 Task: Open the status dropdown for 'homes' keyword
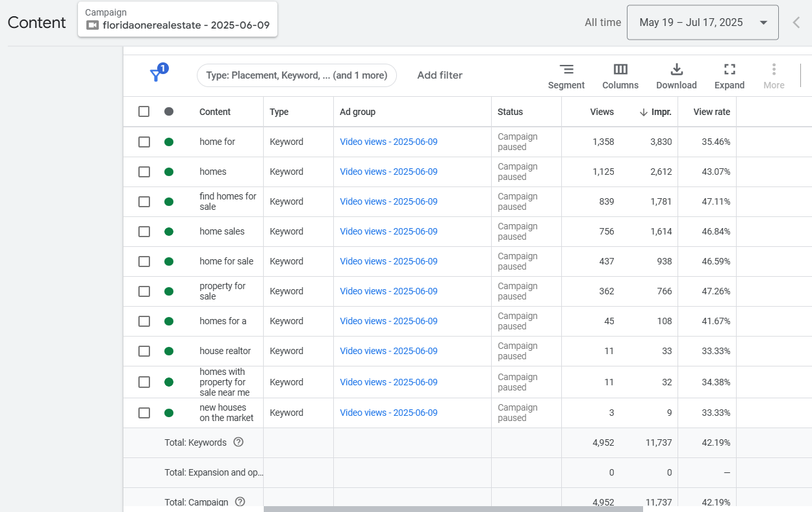(169, 172)
